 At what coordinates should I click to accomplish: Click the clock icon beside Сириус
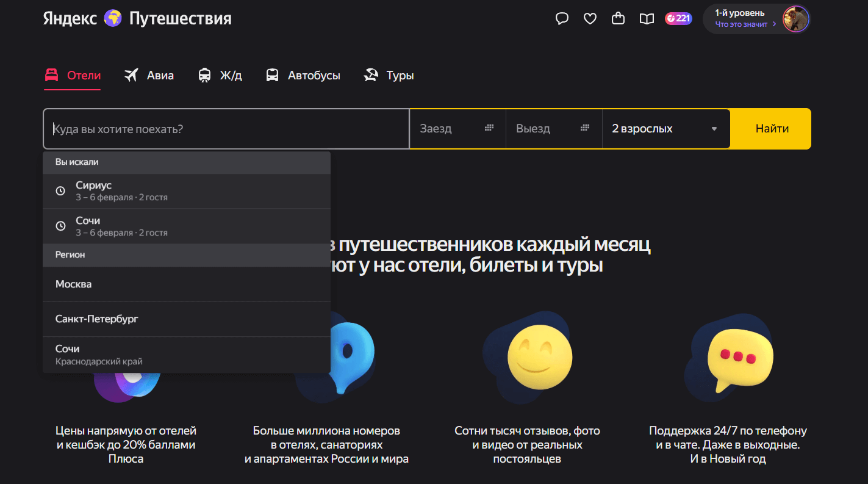[60, 191]
